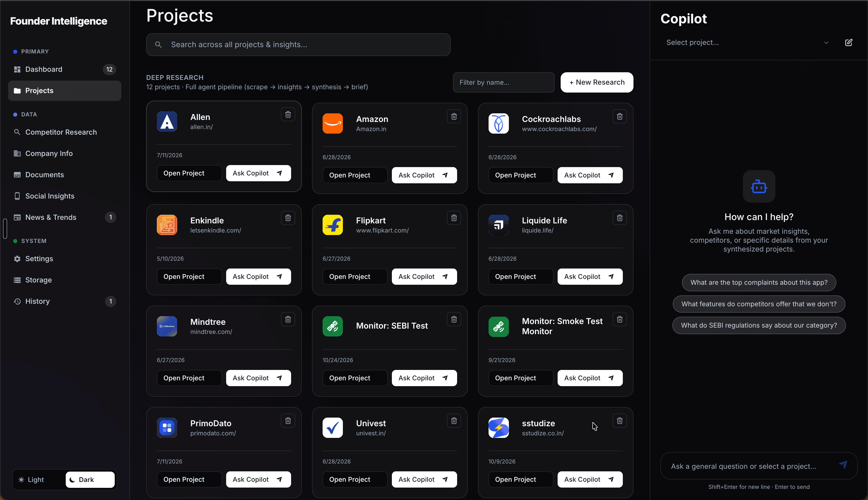
Task: Open the History section
Action: 65,301
